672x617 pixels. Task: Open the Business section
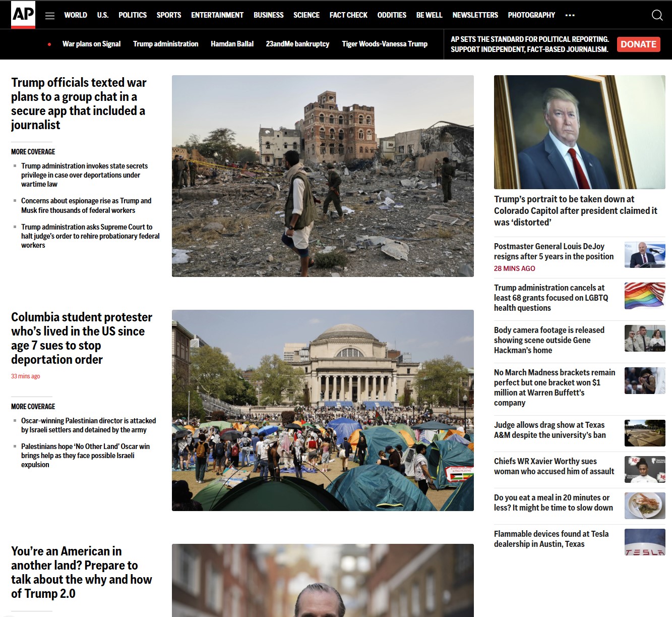point(269,15)
